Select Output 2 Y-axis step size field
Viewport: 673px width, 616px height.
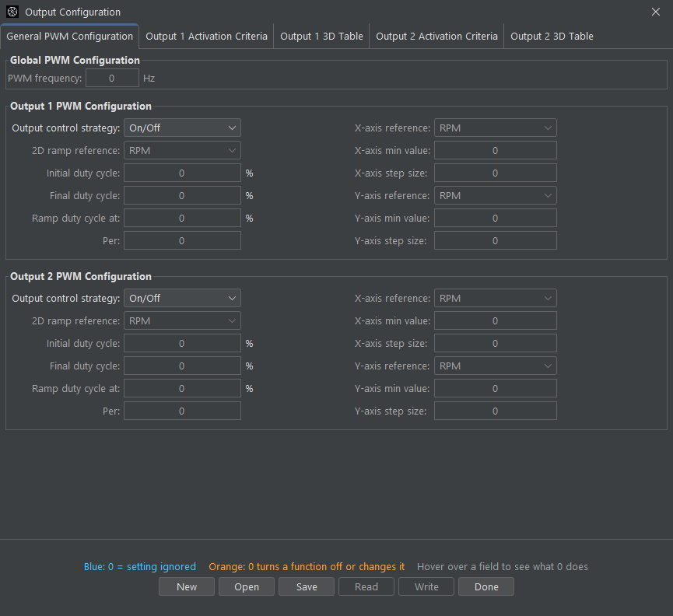496,411
